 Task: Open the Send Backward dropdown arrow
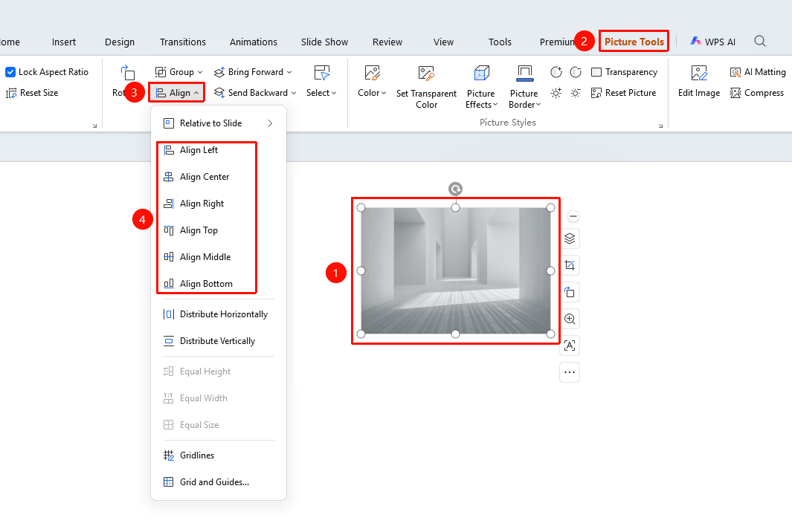click(294, 93)
